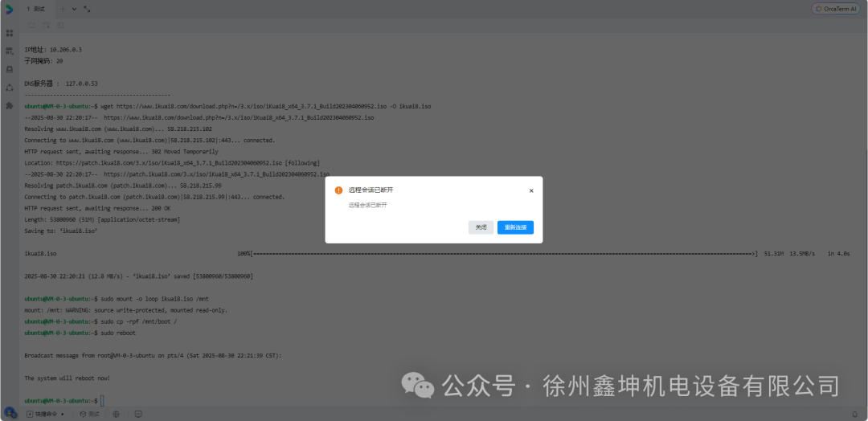Click the 测试 item in bottom bar
Image resolution: width=868 pixels, height=421 pixels.
(90, 414)
